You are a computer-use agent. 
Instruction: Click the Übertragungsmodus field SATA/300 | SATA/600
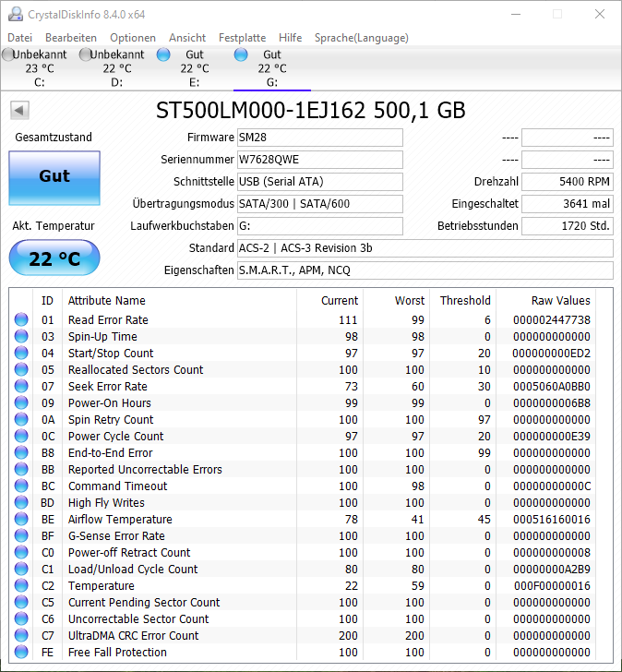coord(320,204)
